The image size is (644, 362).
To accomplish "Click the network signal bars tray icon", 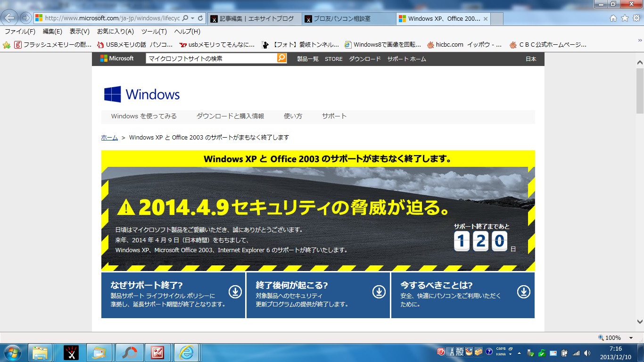I will (x=576, y=353).
